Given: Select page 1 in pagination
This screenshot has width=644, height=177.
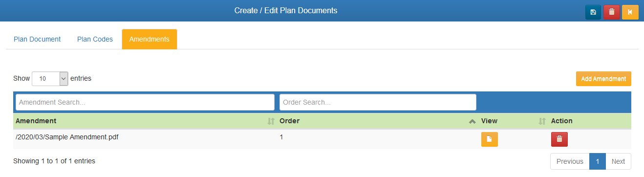Looking at the screenshot, I should point(598,161).
